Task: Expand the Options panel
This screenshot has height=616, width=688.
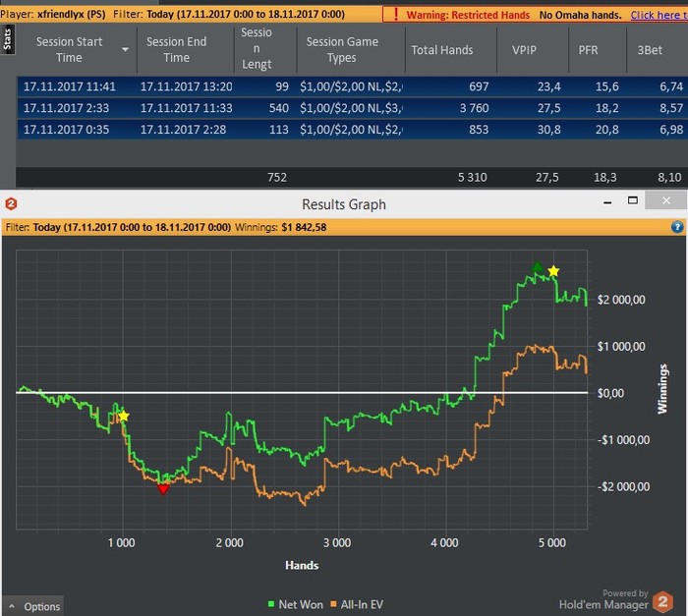Action: (x=33, y=606)
